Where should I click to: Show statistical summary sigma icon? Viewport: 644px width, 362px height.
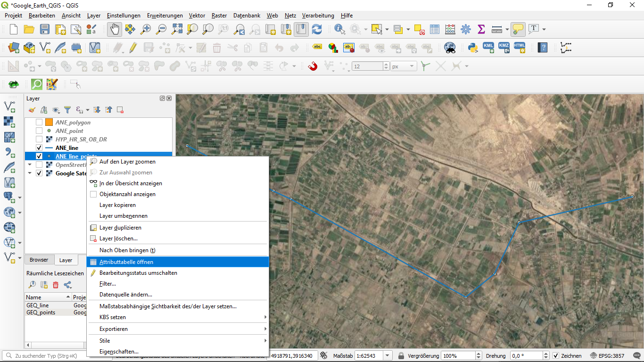tap(481, 29)
